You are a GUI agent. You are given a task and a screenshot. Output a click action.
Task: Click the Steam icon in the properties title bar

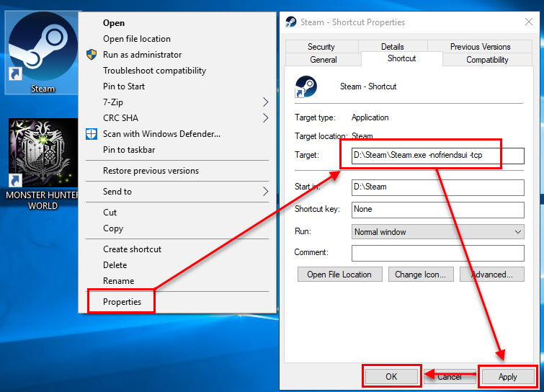tap(291, 22)
